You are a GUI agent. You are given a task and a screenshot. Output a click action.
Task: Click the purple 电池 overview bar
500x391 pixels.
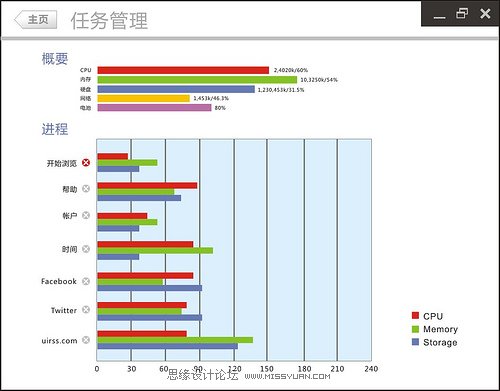154,108
